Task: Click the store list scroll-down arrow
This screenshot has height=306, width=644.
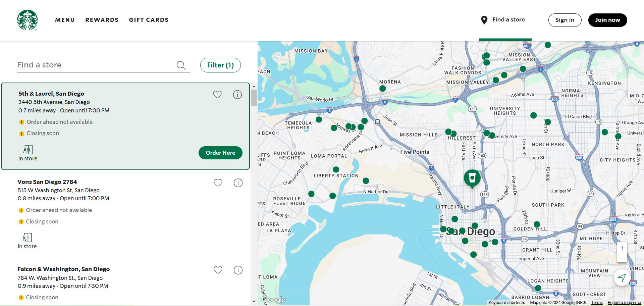Action: (x=254, y=301)
